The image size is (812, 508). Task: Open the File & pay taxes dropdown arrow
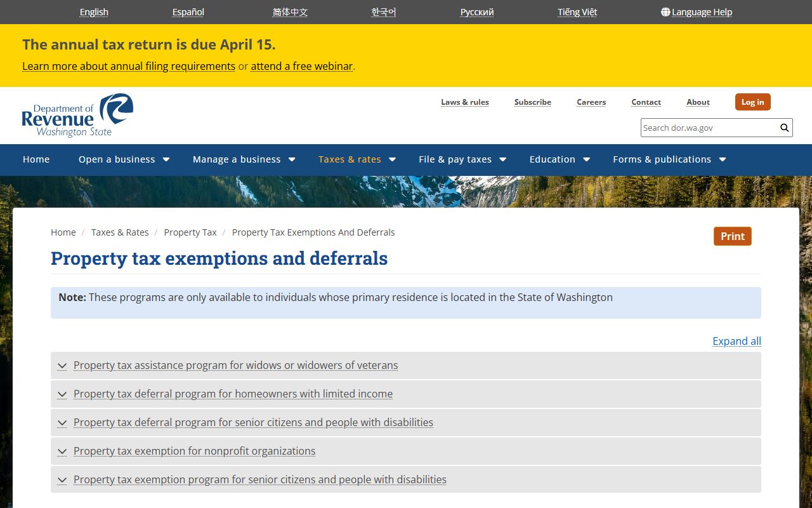pos(502,159)
